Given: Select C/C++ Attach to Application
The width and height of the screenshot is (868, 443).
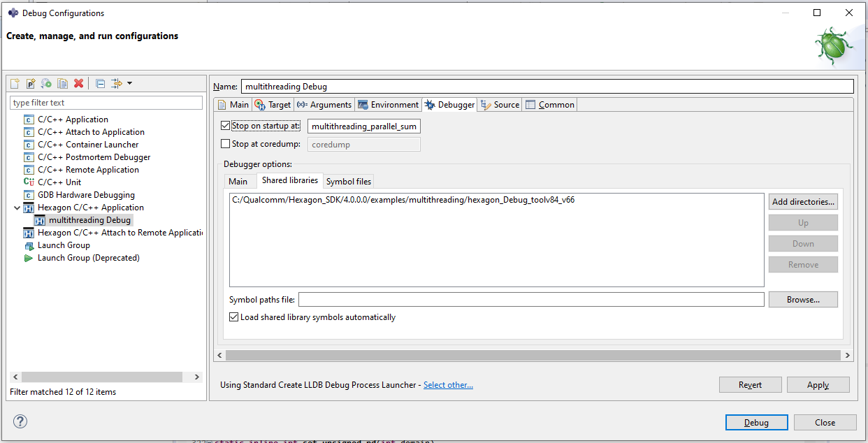Looking at the screenshot, I should 91,132.
